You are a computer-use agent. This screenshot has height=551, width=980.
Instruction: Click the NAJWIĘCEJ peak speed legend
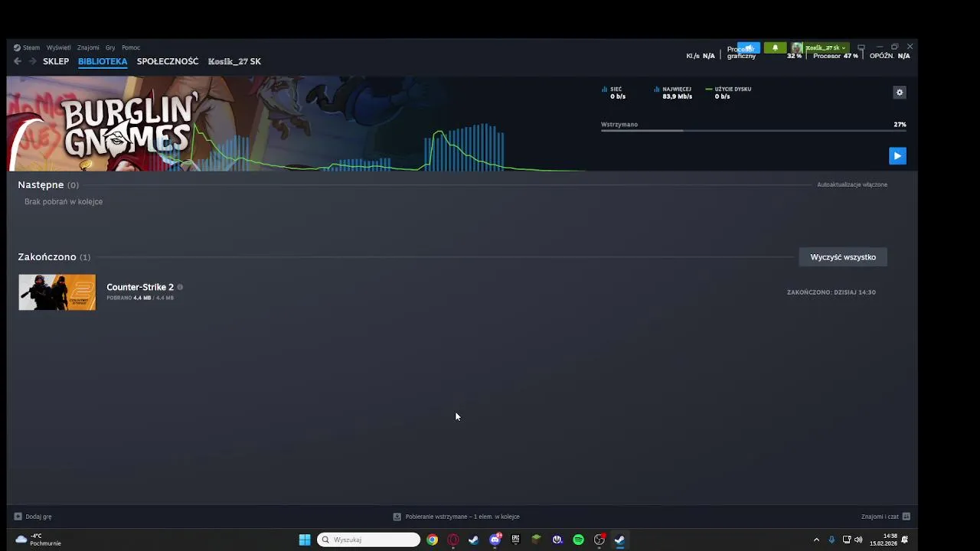click(x=674, y=93)
